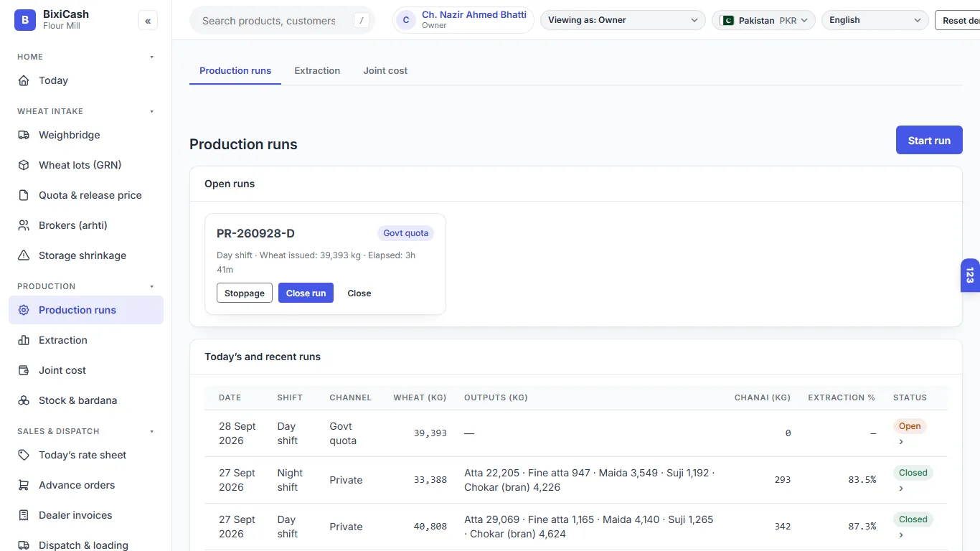
Task: Click the Advance orders cart icon
Action: [24, 485]
